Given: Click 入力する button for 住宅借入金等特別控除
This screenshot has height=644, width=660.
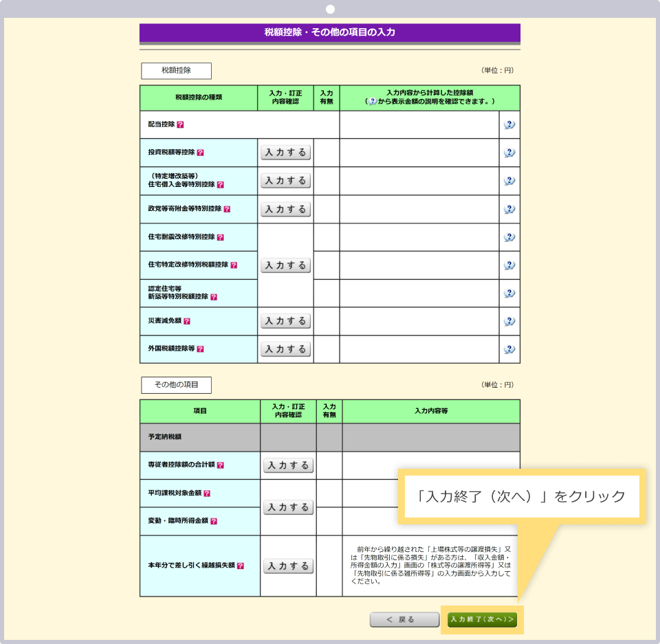Looking at the screenshot, I should 286,181.
